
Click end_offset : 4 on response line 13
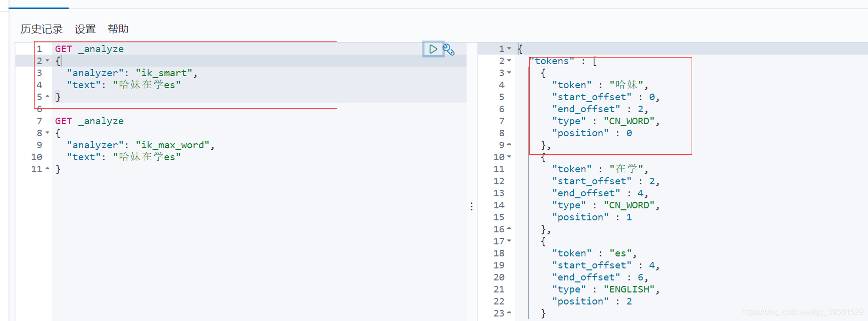[600, 193]
